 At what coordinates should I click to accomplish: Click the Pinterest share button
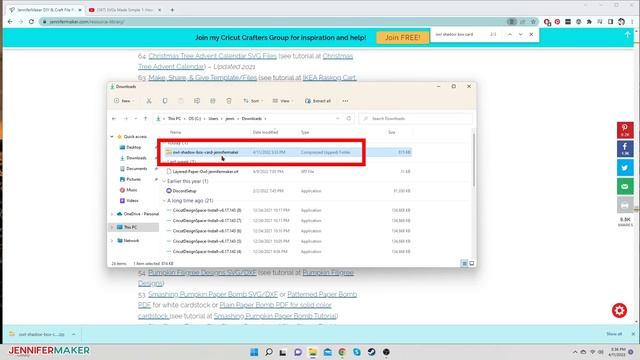[625, 130]
